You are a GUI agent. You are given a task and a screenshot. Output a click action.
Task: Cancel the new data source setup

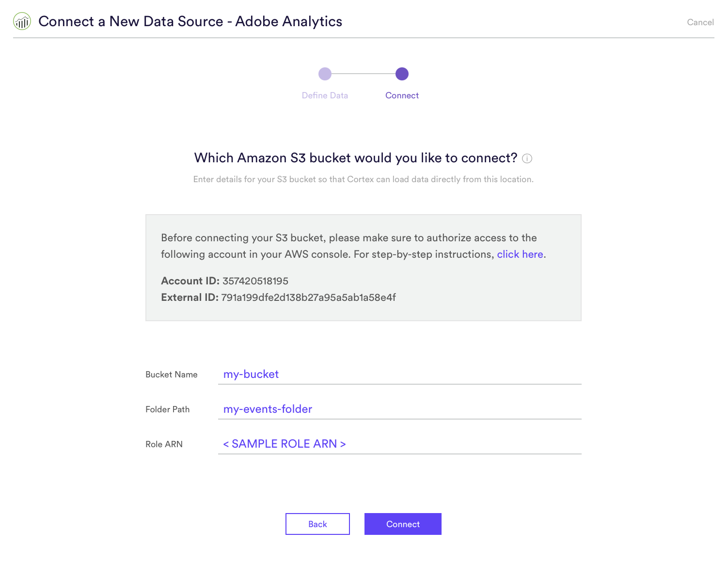click(x=700, y=22)
